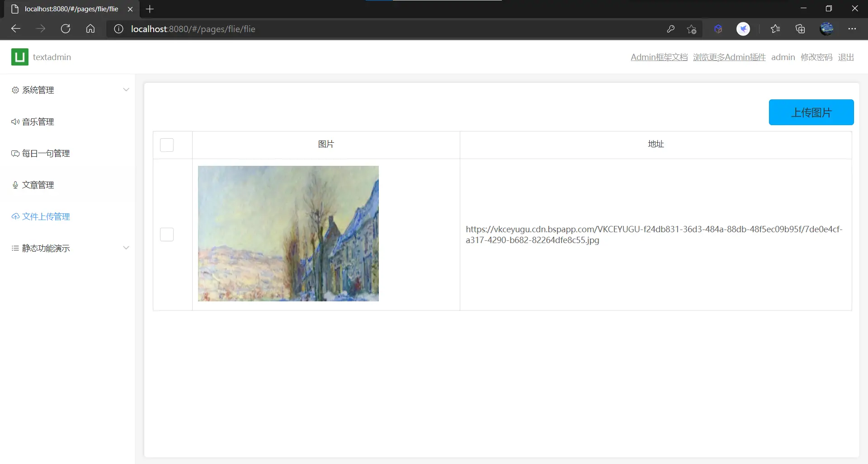The height and width of the screenshot is (464, 868).
Task: Refresh the page with the reload icon
Action: pyautogui.click(x=66, y=29)
